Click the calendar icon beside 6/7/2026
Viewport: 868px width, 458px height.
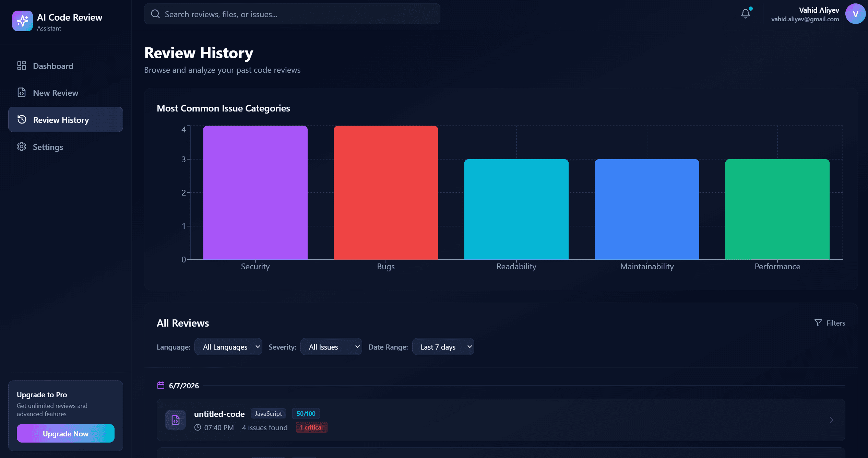tap(161, 385)
